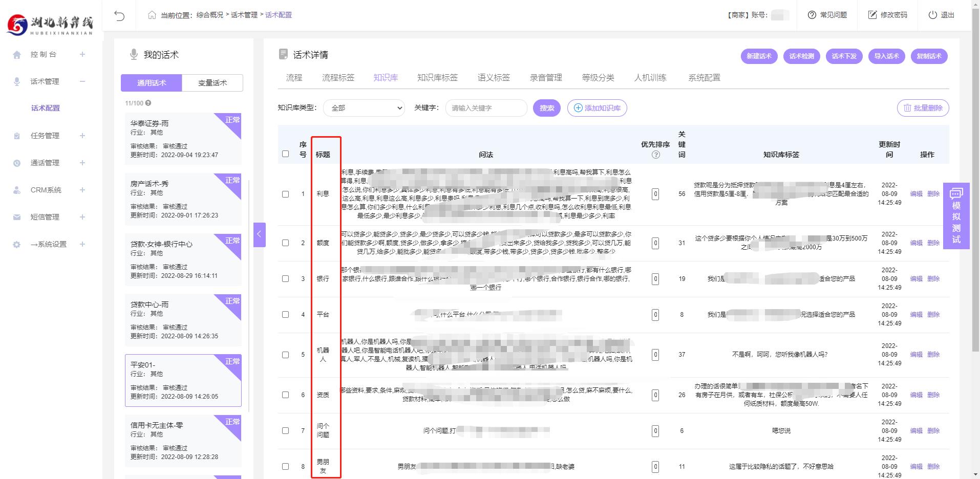Check the checkbox for the 利息 row
The image size is (980, 479).
(x=285, y=193)
